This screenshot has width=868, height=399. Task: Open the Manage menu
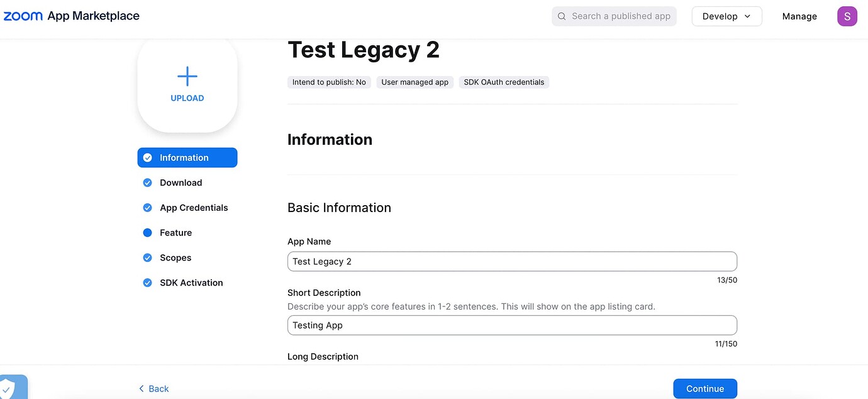click(799, 16)
